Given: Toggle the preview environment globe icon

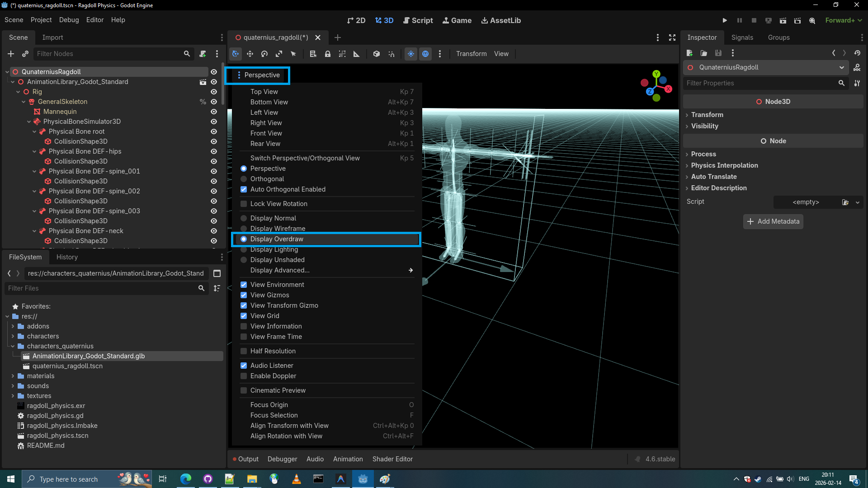Looking at the screenshot, I should tap(425, 54).
